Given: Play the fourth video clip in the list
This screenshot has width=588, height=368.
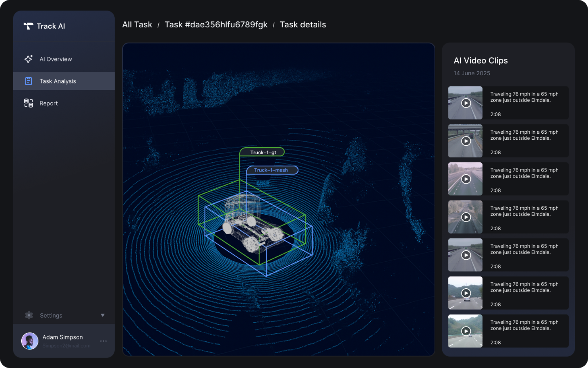Looking at the screenshot, I should 466,217.
